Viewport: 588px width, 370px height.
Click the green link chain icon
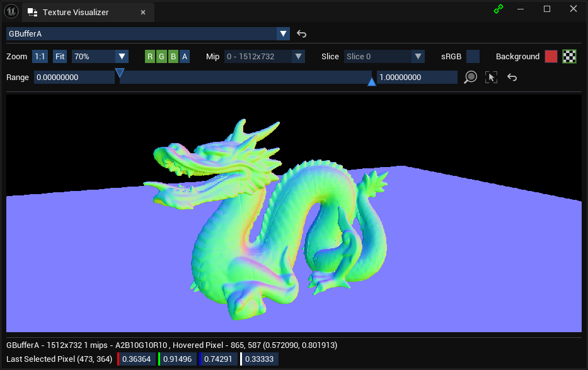coord(499,9)
